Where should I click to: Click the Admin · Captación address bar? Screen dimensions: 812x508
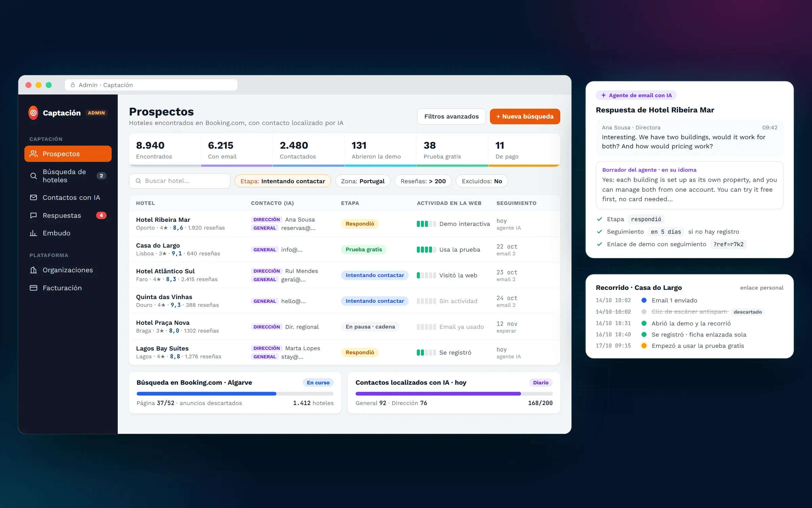click(x=151, y=85)
